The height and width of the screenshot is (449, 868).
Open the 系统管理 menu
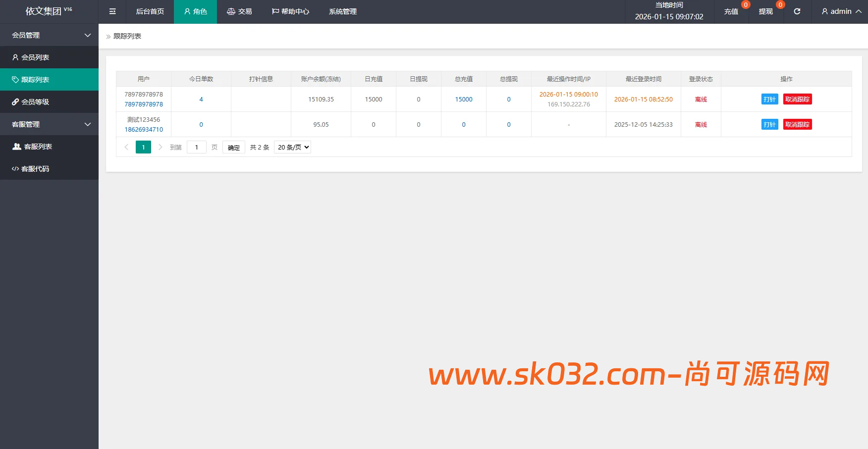342,11
